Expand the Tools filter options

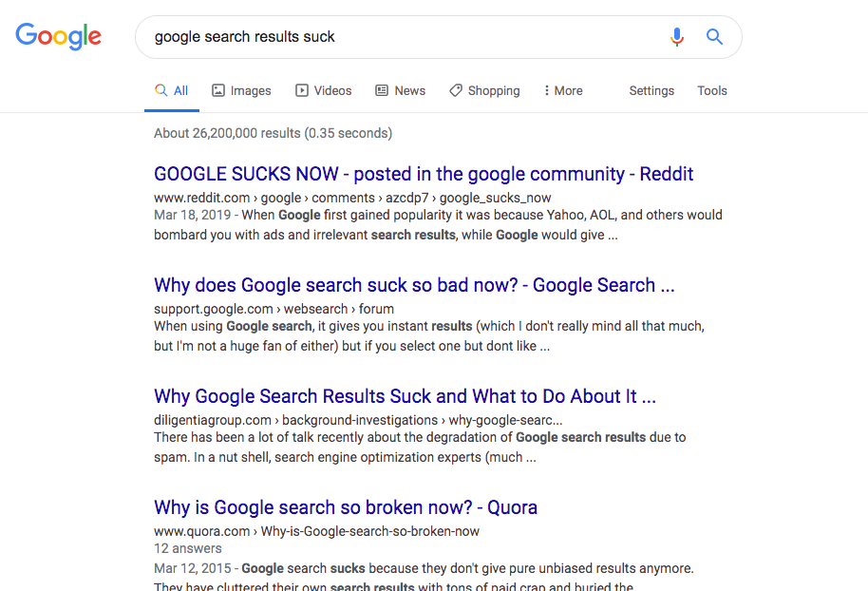click(x=712, y=90)
